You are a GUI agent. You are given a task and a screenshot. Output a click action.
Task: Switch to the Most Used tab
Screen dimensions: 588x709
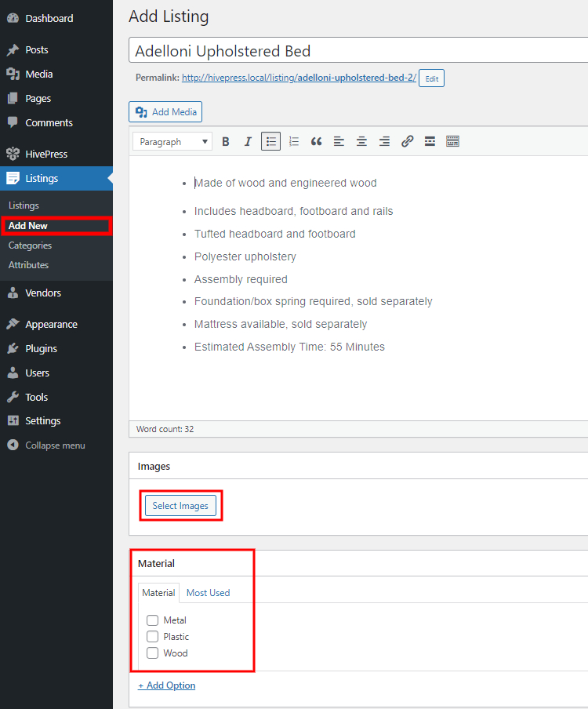click(x=208, y=593)
